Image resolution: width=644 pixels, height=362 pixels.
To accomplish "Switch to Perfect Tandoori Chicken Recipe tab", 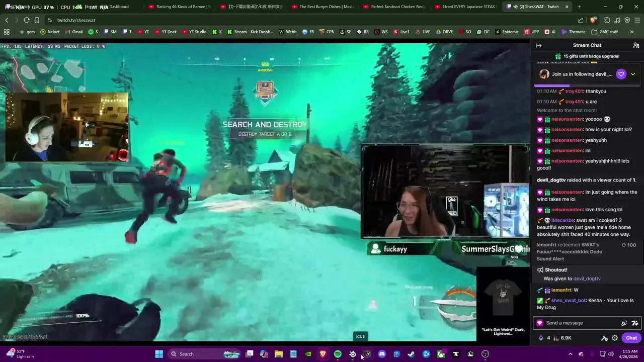I will click(394, 7).
